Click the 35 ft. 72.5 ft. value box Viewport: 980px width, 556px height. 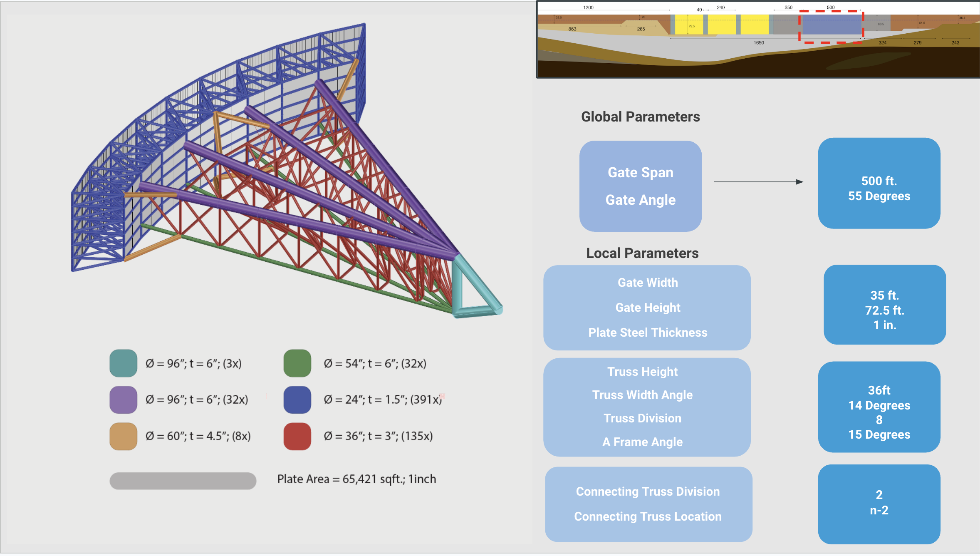(885, 305)
